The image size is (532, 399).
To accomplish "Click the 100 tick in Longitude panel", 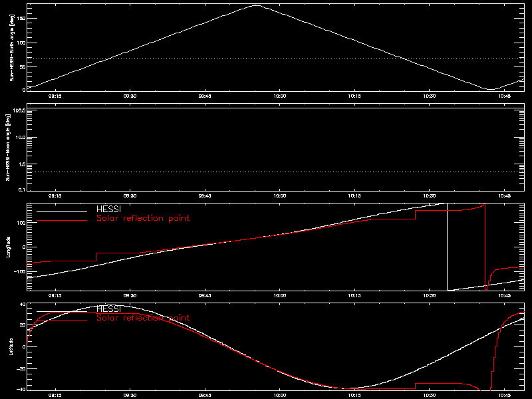I will (x=22, y=223).
